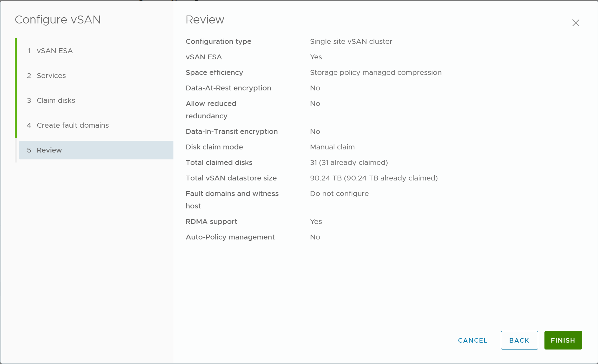Screen dimensions: 598x364
Task: Click the Manual claim value
Action: [x=332, y=147]
